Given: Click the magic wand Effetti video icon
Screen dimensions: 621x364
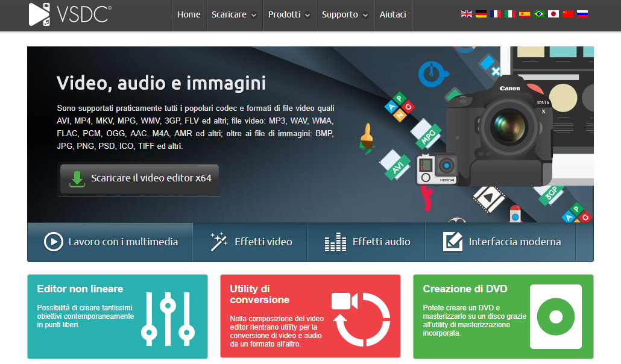Looking at the screenshot, I should tap(219, 242).
